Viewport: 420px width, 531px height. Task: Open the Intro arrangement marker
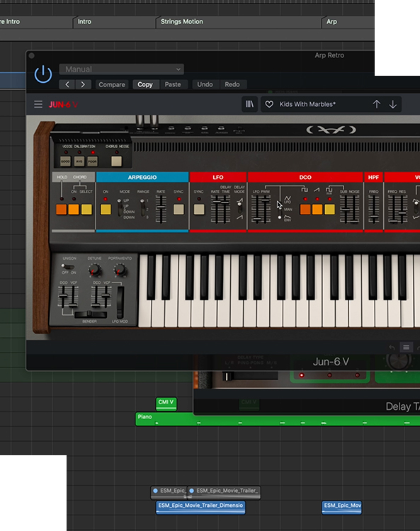click(x=84, y=22)
